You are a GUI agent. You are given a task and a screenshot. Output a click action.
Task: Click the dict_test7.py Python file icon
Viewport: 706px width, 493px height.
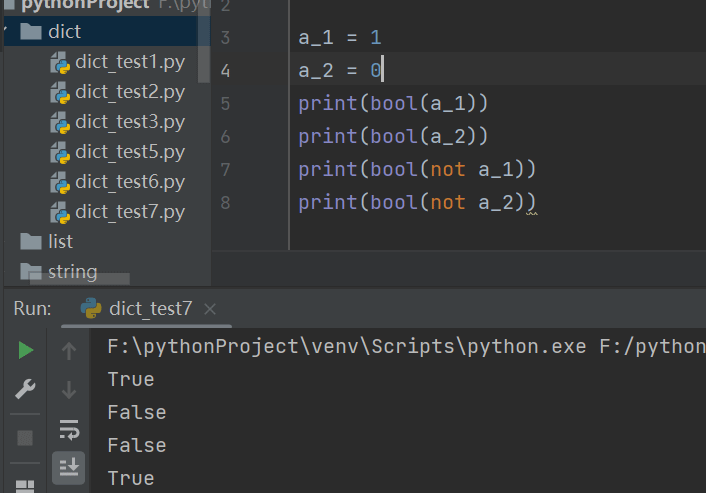coord(60,212)
